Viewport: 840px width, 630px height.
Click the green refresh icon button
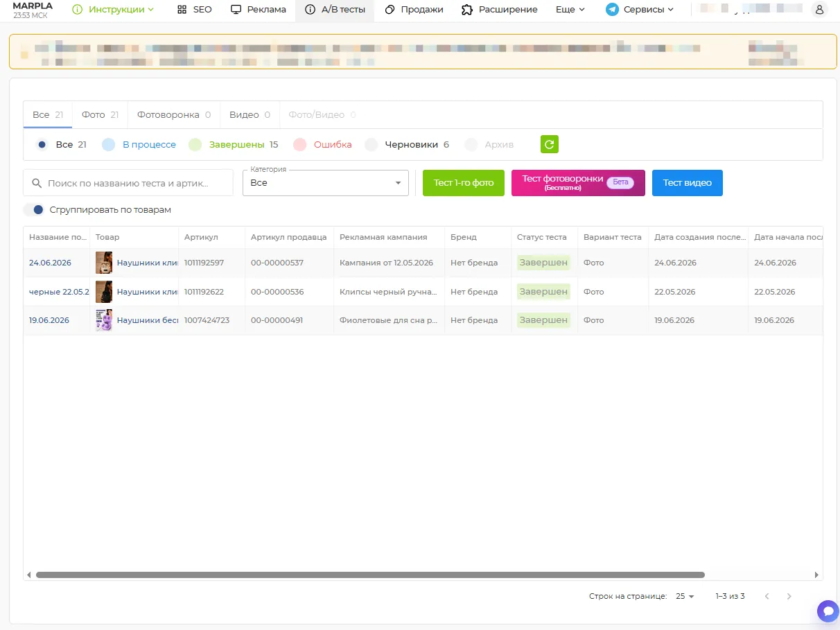550,144
